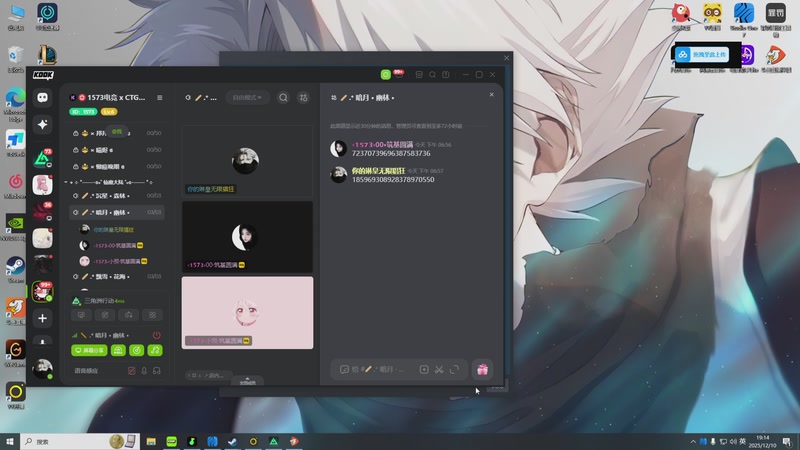Click the title bar magnifier search icon
Image resolution: width=800 pixels, height=450 pixels.
click(432, 74)
